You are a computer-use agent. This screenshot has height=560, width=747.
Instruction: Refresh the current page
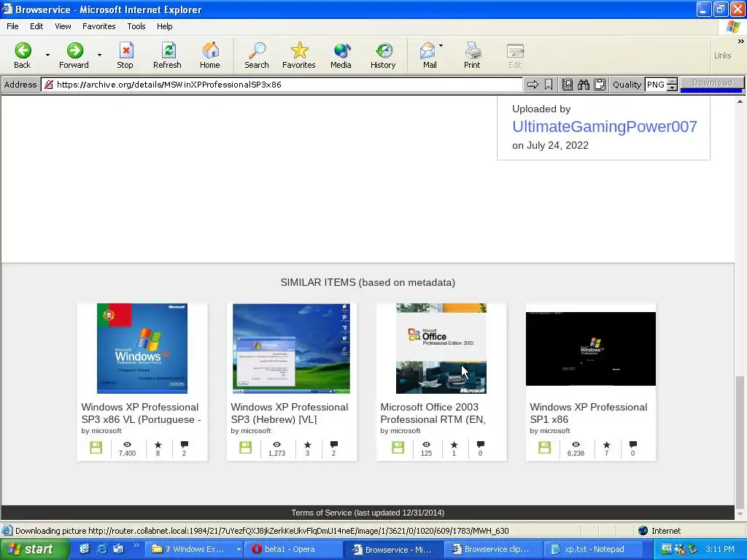pyautogui.click(x=167, y=55)
